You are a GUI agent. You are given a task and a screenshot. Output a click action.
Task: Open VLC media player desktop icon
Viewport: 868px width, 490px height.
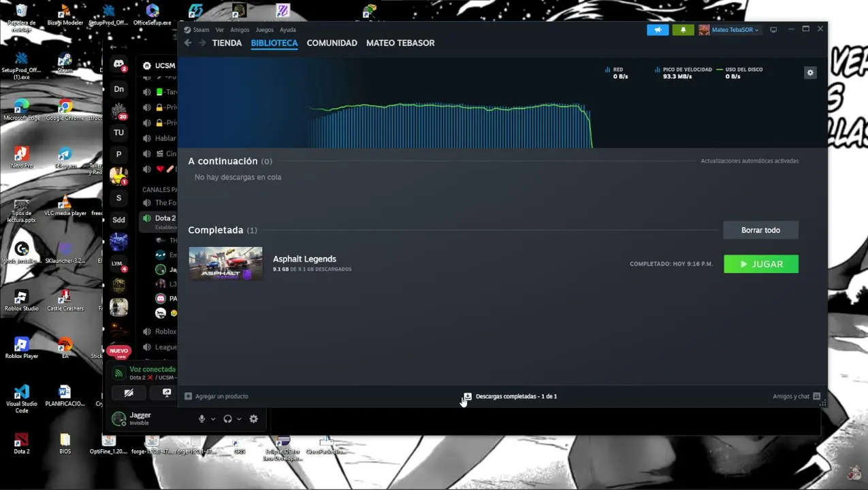[x=65, y=206]
